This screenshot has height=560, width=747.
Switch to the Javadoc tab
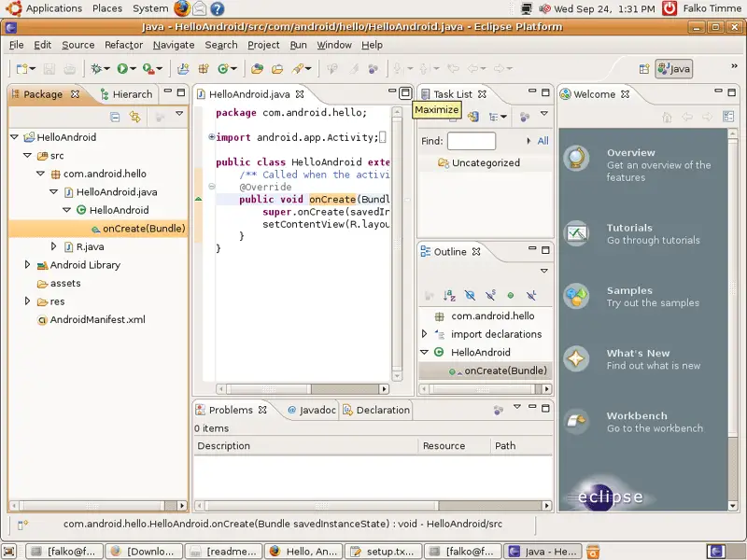click(x=312, y=410)
